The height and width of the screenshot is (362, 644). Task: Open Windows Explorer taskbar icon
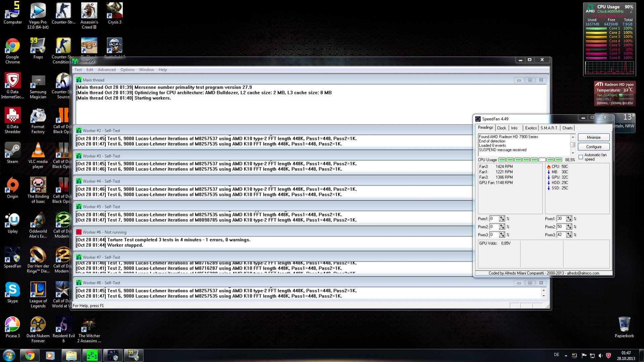[x=71, y=355]
